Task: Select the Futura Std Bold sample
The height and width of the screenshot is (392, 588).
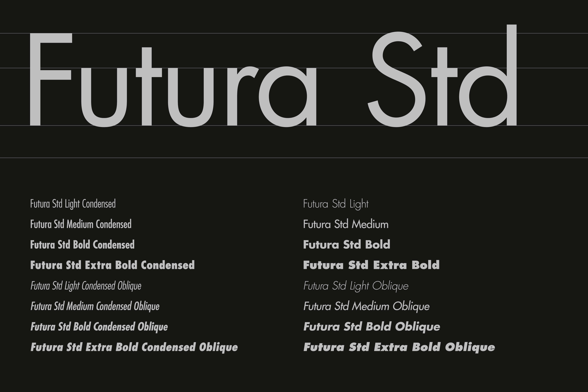Action: [x=347, y=245]
